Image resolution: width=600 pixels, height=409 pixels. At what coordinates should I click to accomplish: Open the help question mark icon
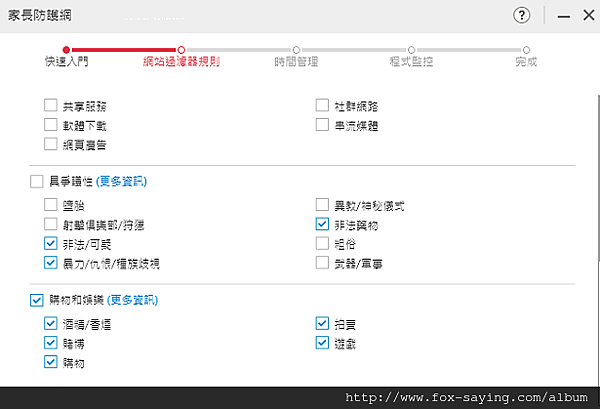pyautogui.click(x=521, y=15)
